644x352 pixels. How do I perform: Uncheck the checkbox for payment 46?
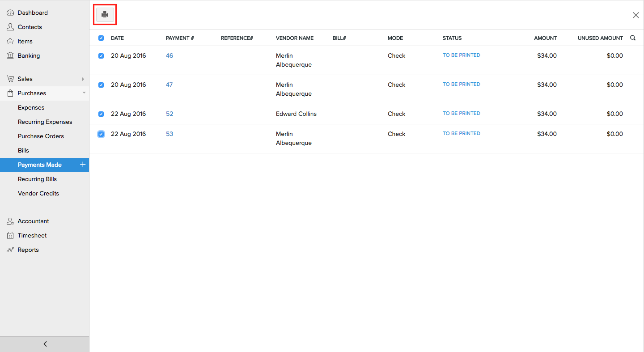(101, 56)
